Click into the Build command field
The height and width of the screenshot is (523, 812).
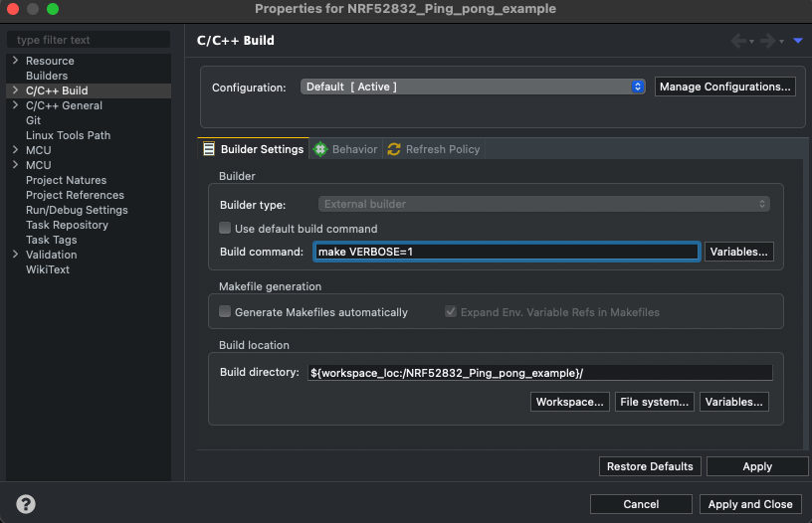pyautogui.click(x=507, y=252)
